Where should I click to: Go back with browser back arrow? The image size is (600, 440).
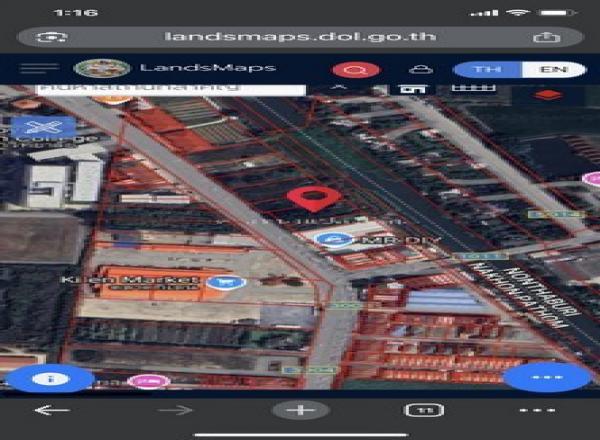coord(52,411)
